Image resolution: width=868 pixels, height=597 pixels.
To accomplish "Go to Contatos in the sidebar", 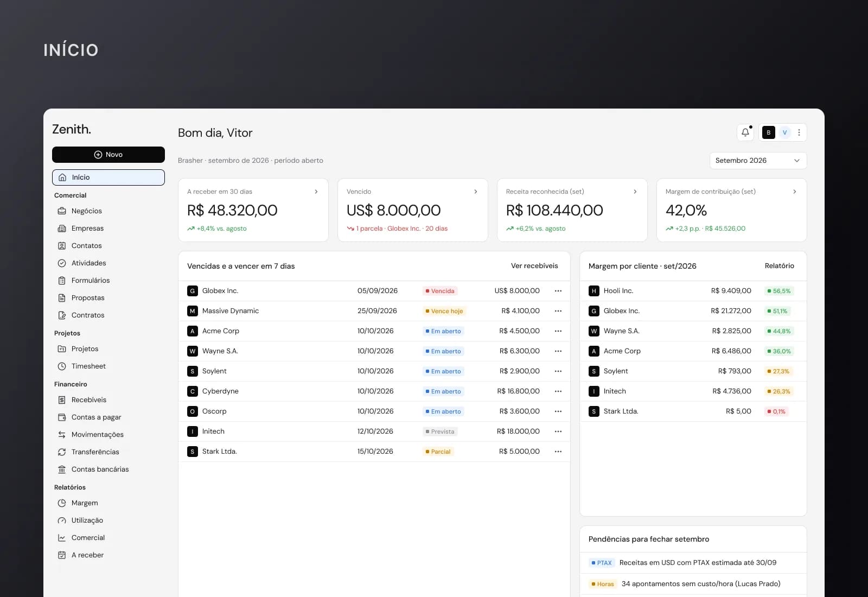I will 108,246.
